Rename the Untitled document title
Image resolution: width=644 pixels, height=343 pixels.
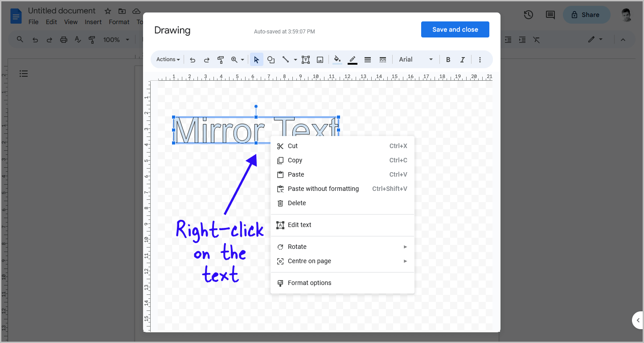62,11
